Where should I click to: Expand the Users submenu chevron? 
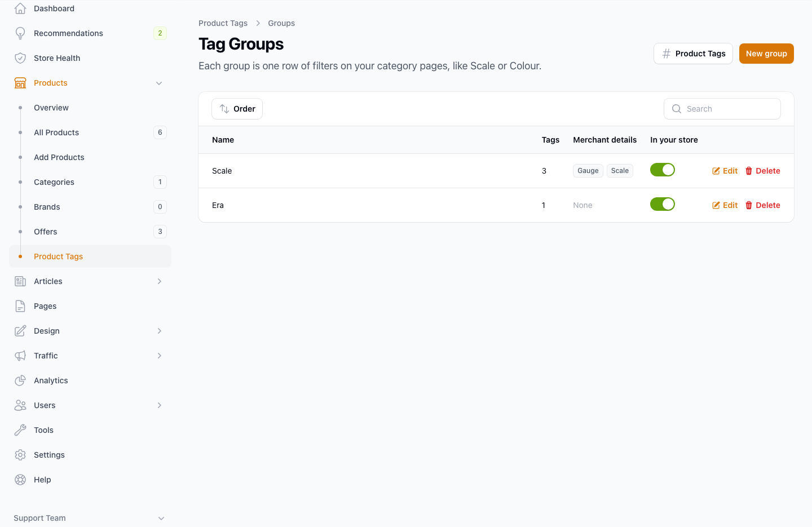[160, 405]
